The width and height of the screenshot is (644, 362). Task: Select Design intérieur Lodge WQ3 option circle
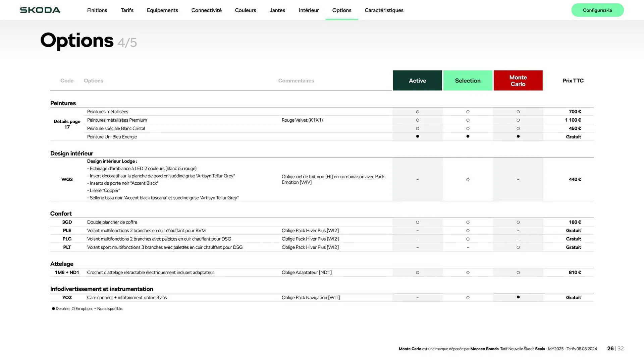pos(468,180)
